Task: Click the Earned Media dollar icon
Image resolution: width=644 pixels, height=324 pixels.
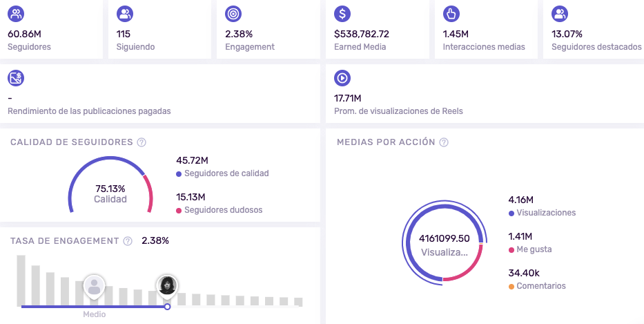Action: point(342,14)
